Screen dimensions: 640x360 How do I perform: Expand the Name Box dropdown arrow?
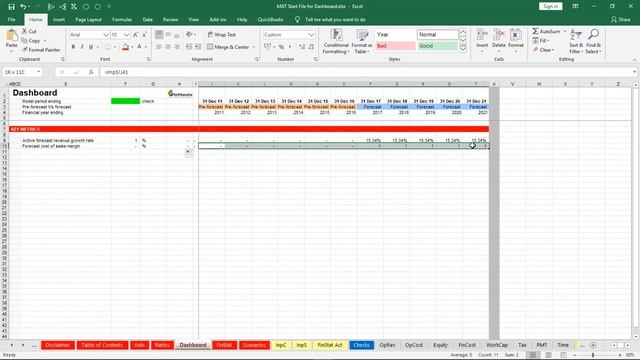(38, 72)
